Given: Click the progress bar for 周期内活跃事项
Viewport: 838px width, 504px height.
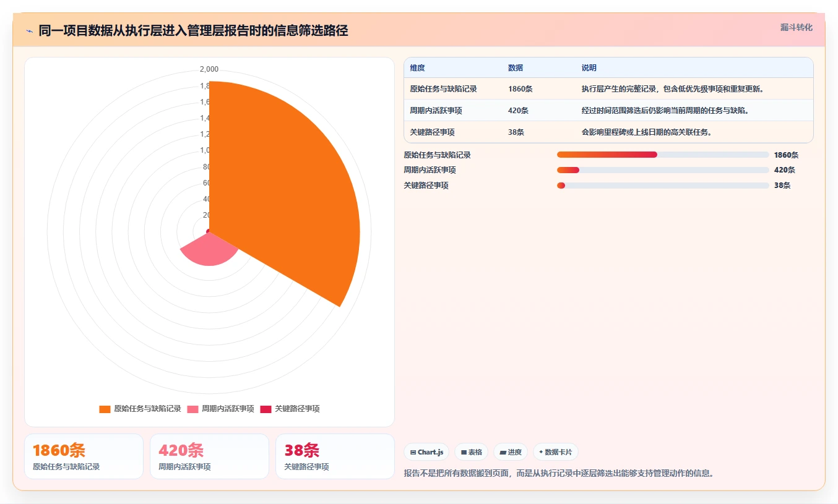Looking at the screenshot, I should 663,170.
